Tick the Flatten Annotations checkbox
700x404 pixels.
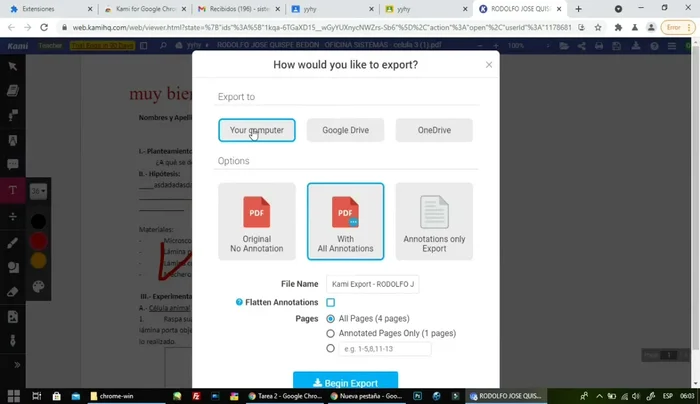(330, 302)
